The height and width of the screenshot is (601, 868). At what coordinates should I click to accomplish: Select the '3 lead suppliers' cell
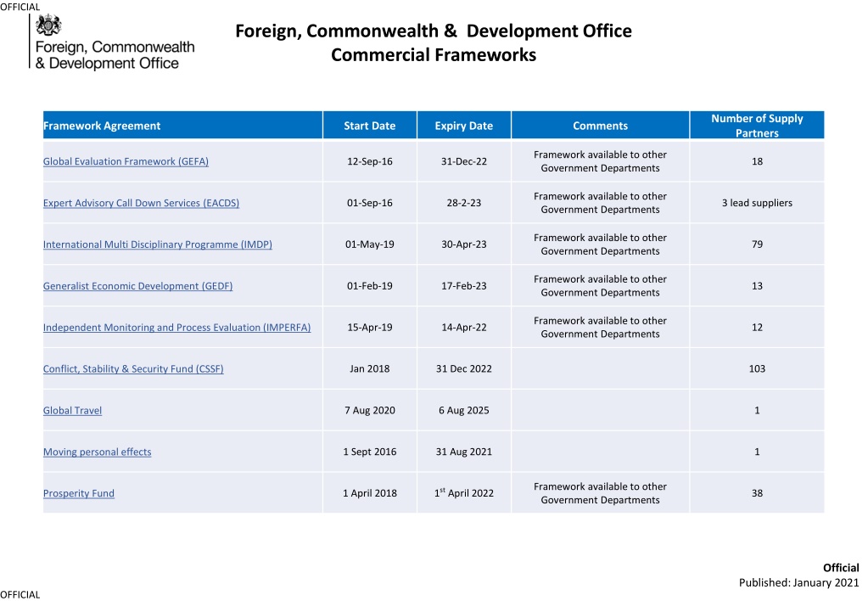pyautogui.click(x=758, y=203)
